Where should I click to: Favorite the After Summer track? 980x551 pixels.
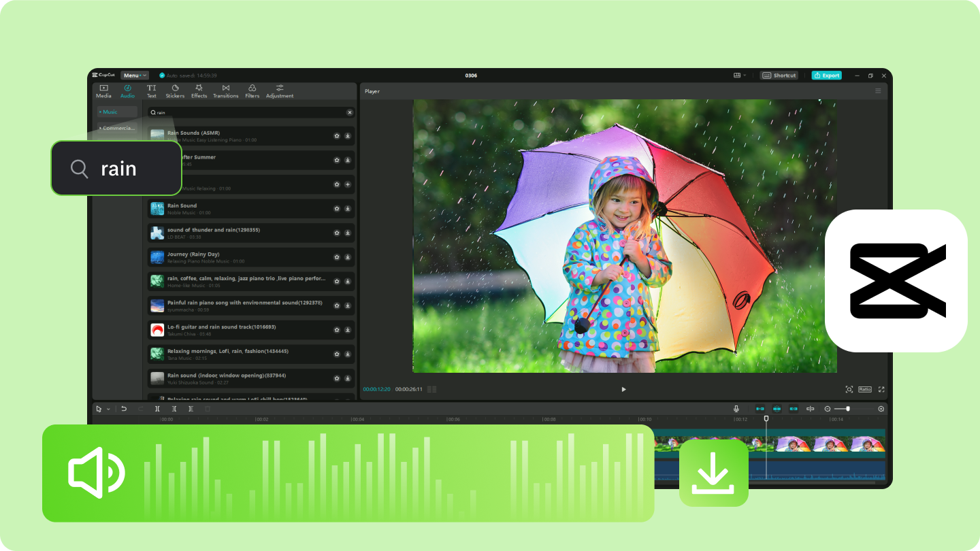click(336, 160)
